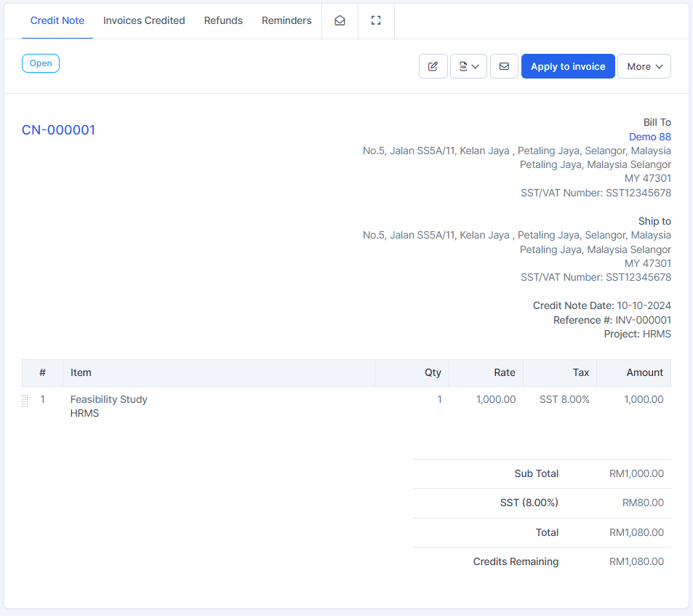
Task: Open Demo 88 customer link
Action: click(x=649, y=137)
